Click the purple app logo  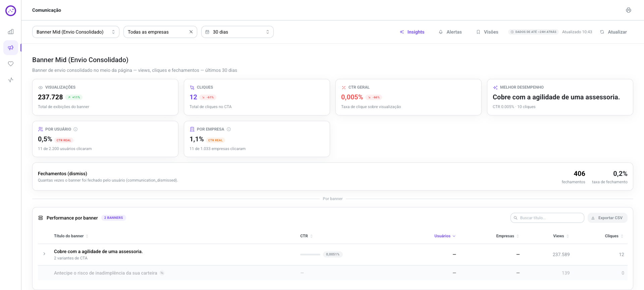pos(11,11)
